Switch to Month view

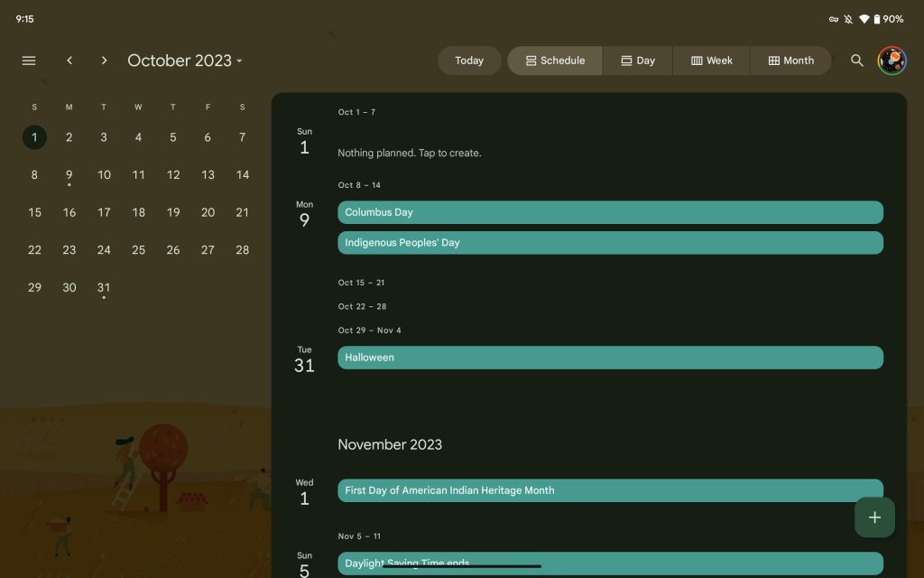790,61
